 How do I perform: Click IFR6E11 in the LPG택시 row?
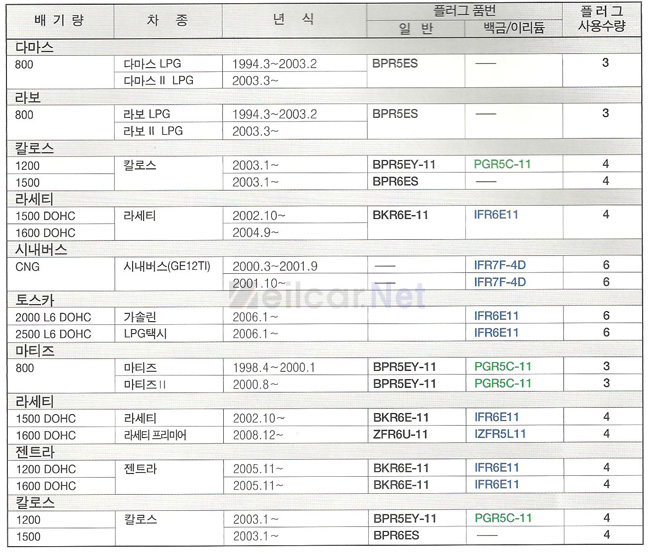496,333
